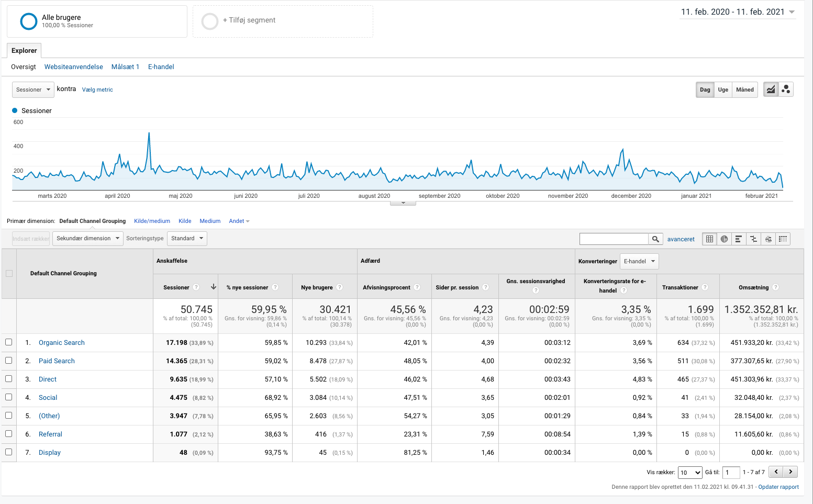Select the data table grid view icon
This screenshot has width=813, height=504.
[709, 239]
